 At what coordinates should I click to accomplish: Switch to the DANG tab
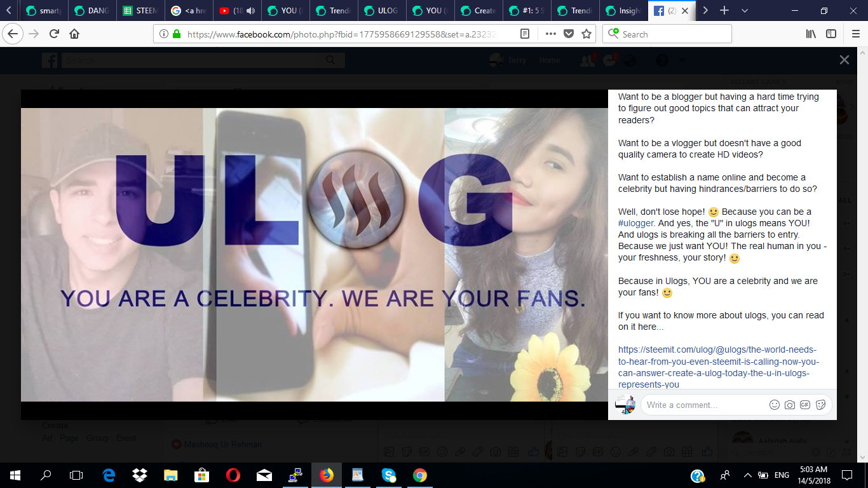(x=92, y=10)
